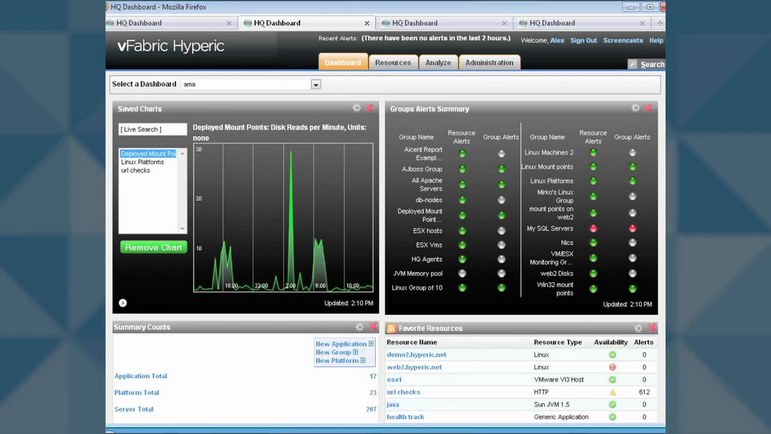Click the Server Total link
The image size is (771, 434).
click(134, 409)
